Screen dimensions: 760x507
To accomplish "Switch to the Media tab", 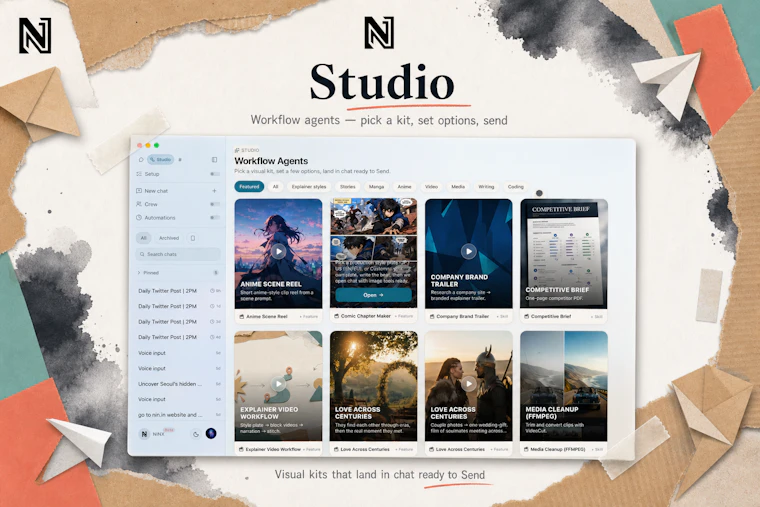I will (458, 187).
